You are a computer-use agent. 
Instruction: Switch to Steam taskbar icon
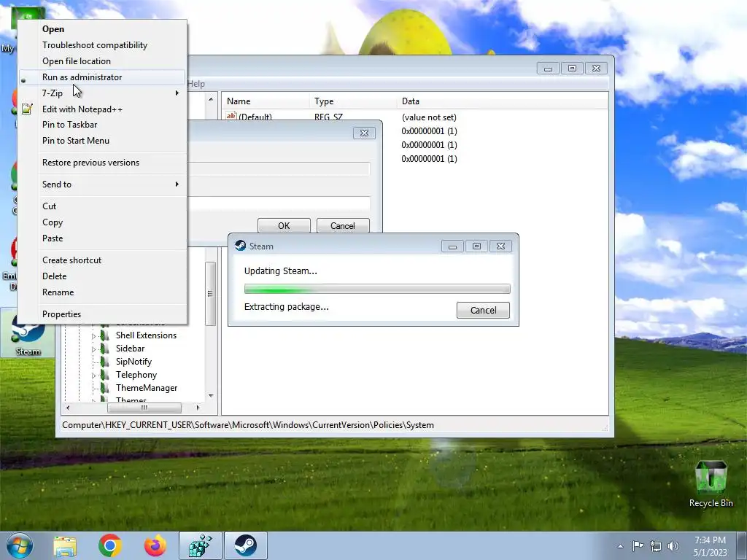246,545
